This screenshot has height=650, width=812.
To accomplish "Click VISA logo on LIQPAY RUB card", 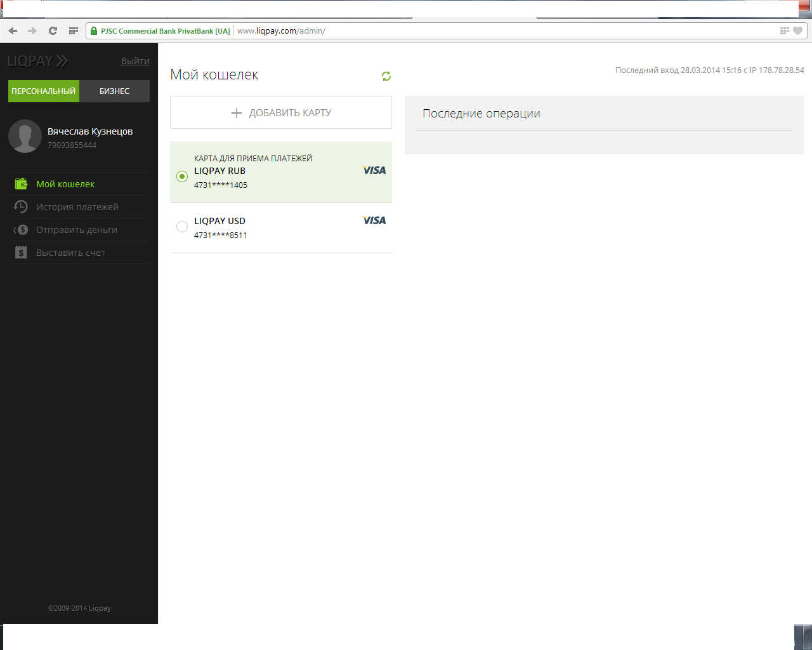I will coord(374,170).
